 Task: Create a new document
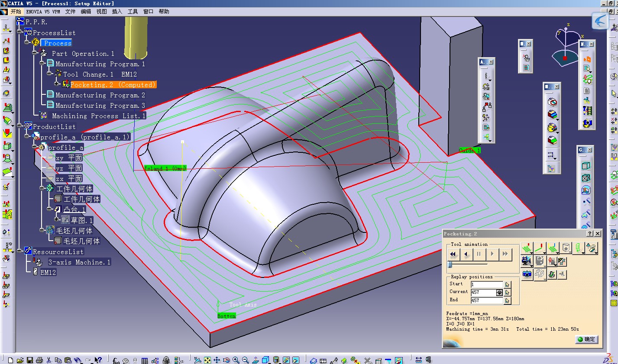coord(10,360)
